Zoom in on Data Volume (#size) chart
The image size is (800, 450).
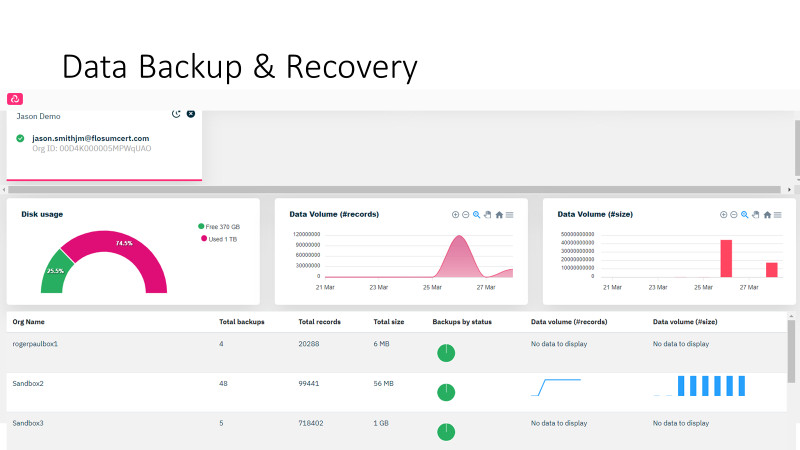click(x=723, y=215)
